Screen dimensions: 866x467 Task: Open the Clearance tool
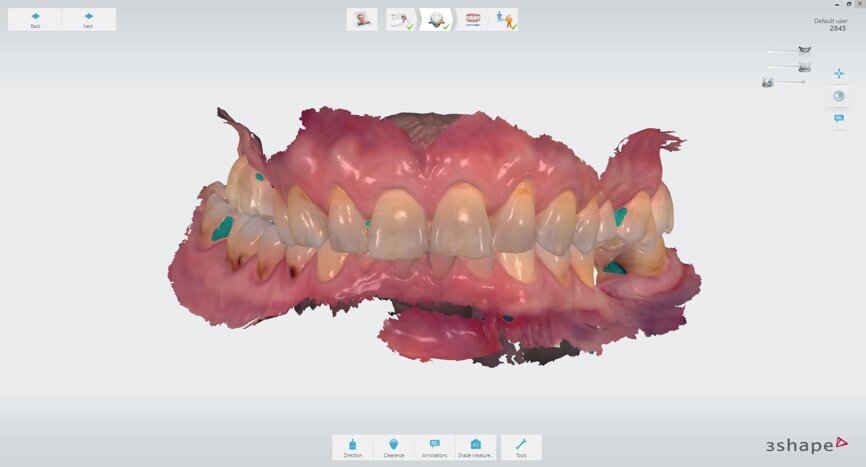point(394,447)
